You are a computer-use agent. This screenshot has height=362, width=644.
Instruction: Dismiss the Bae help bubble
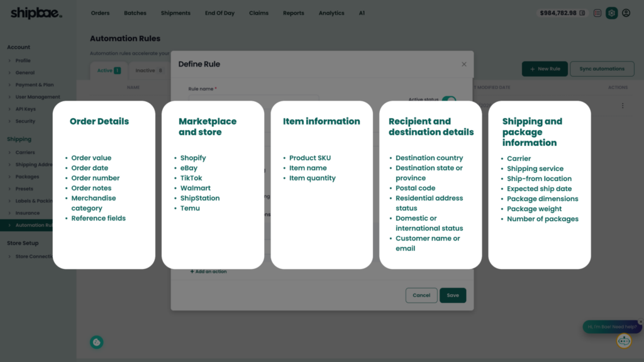[640, 322]
